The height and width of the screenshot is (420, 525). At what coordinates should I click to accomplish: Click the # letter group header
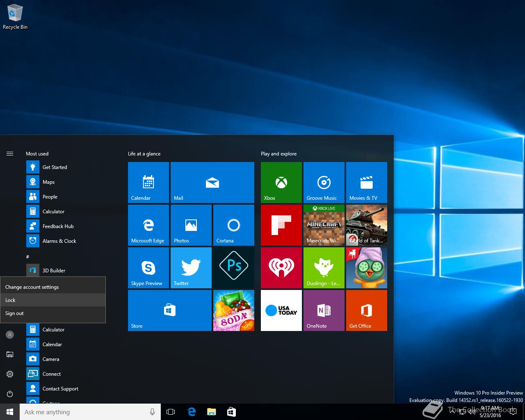point(27,257)
